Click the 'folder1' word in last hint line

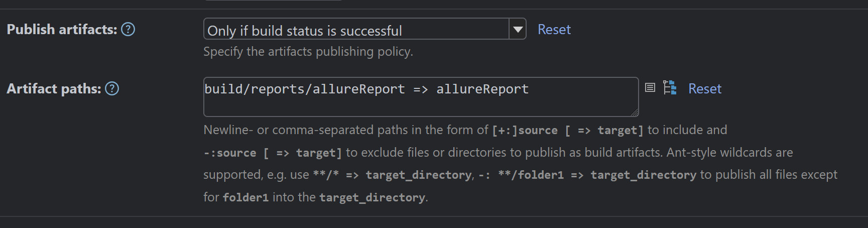(245, 197)
